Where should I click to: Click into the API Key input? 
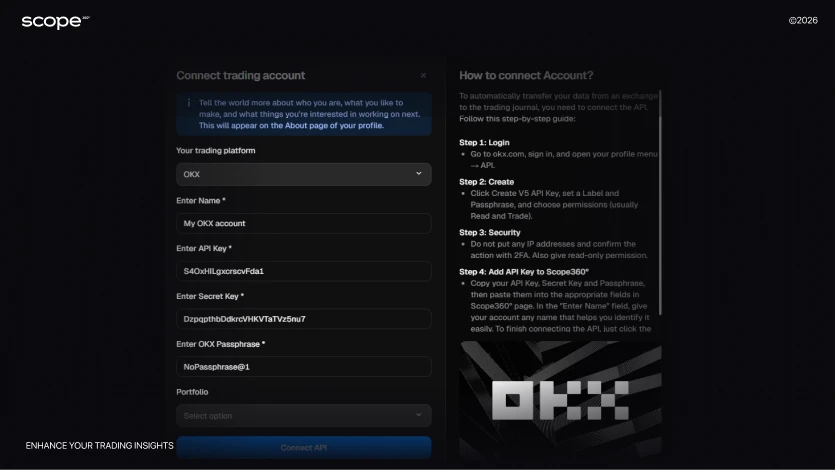coord(303,271)
